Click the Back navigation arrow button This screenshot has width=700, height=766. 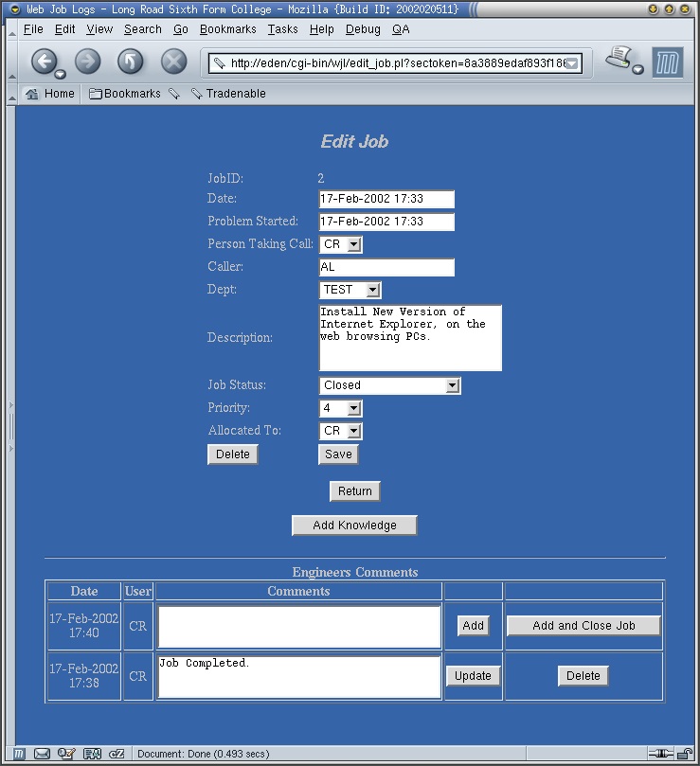pyautogui.click(x=45, y=62)
